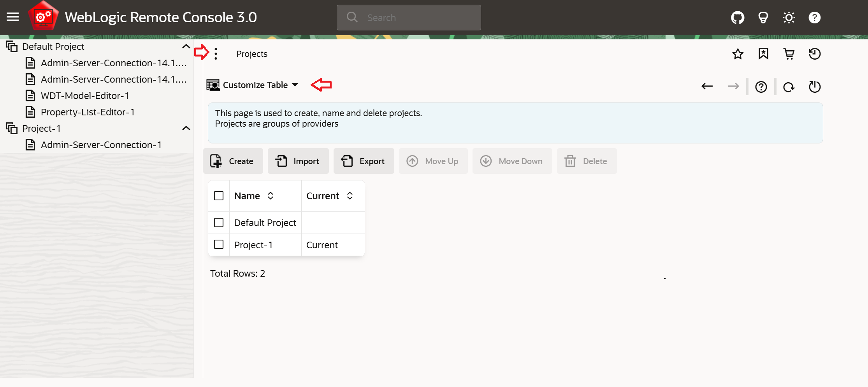Click the Search input field
868x387 pixels.
point(409,18)
